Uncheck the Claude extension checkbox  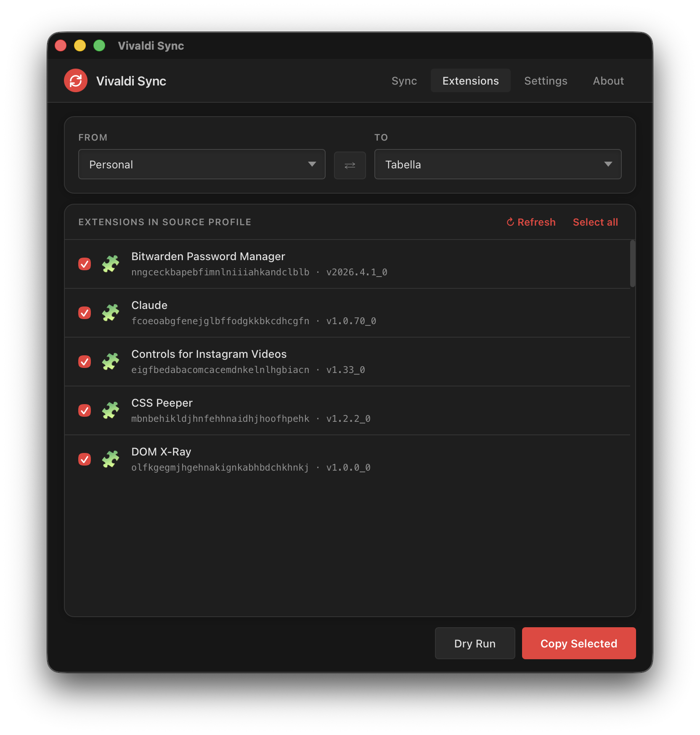point(85,313)
